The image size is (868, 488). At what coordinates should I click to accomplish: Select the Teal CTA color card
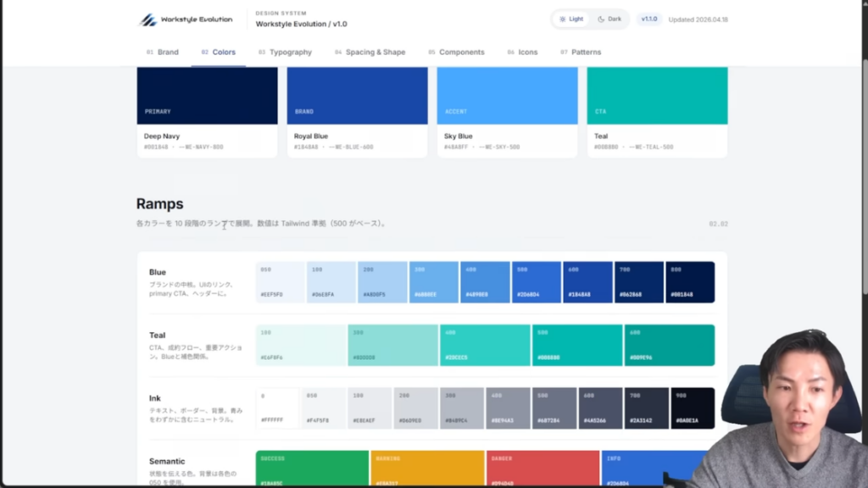tap(657, 110)
